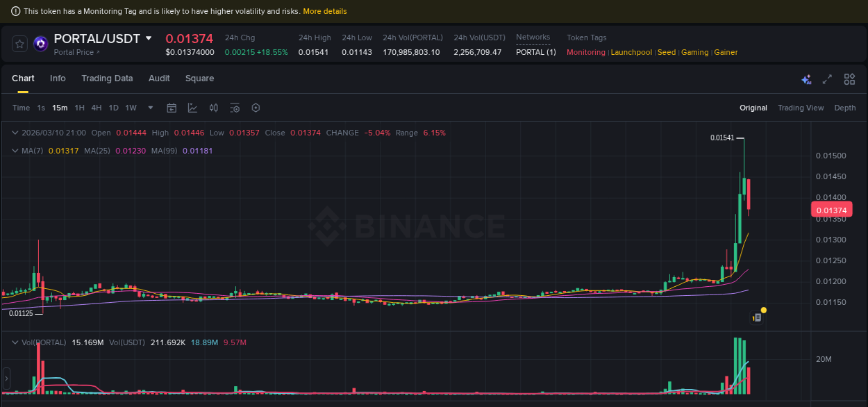
Task: Open the calendar date-range selector
Action: click(x=172, y=108)
